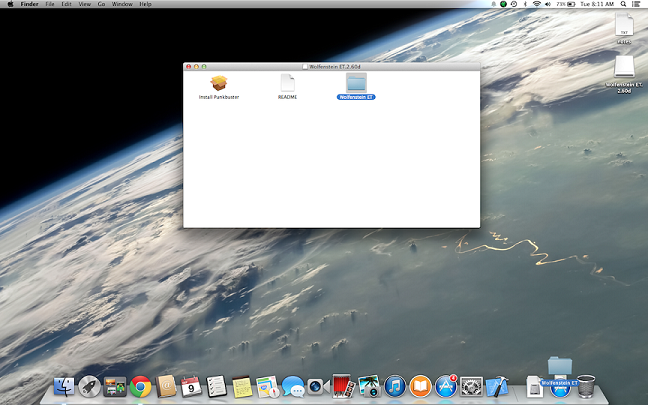648x405 pixels.
Task: Open System Preferences gear in Dock
Action: coord(471,387)
